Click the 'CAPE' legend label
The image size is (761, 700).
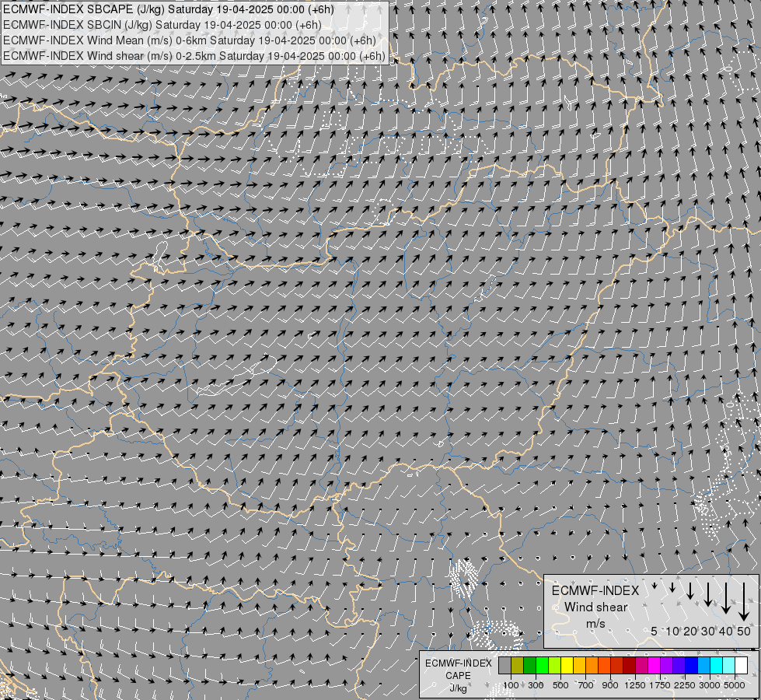tap(458, 675)
